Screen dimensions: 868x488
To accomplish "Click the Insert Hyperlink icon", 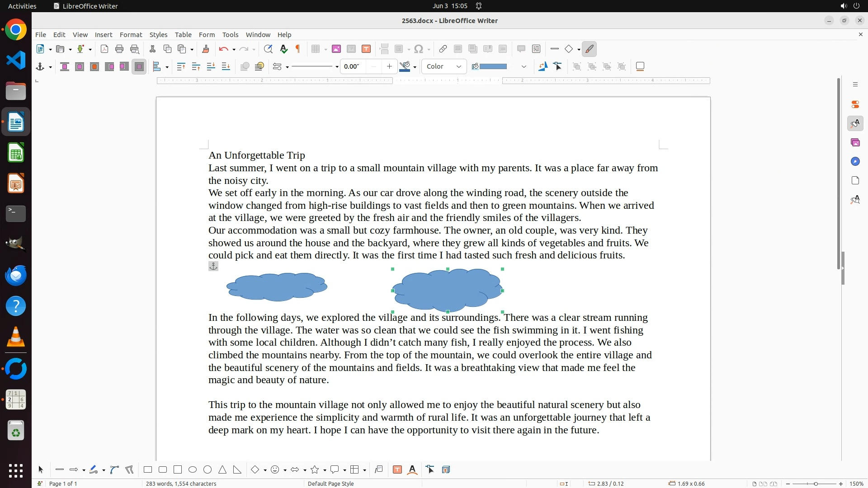I will pyautogui.click(x=443, y=49).
